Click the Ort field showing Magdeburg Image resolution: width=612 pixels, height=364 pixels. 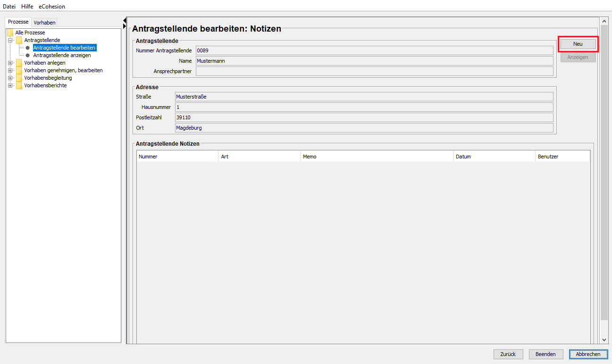tap(364, 128)
